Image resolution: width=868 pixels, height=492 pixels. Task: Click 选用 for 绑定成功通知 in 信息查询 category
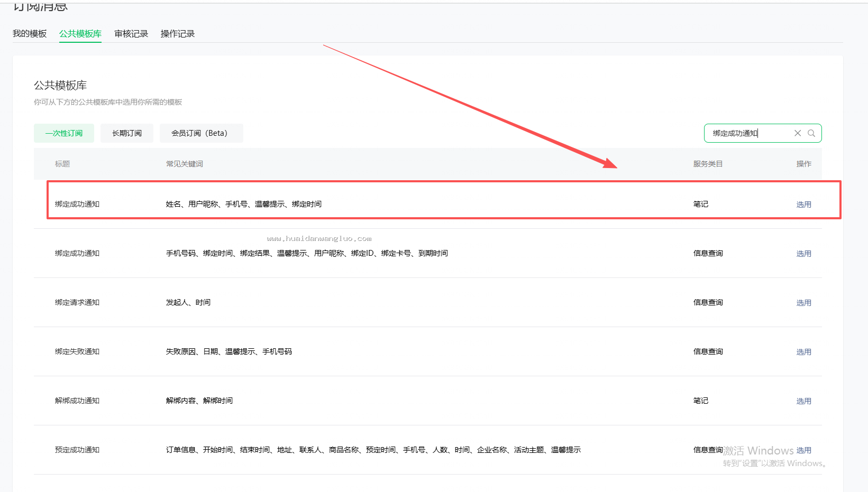pos(804,254)
